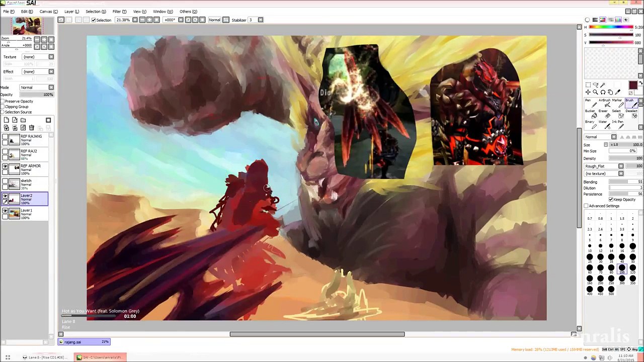
Task: Enable Clipping Group
Action: pyautogui.click(x=3, y=107)
